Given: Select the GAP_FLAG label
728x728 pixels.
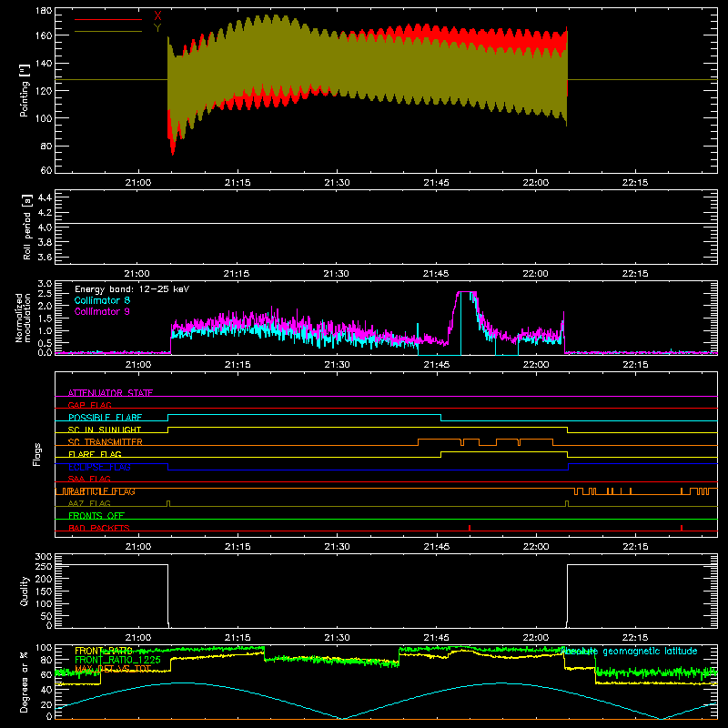Looking at the screenshot, I should point(89,405).
